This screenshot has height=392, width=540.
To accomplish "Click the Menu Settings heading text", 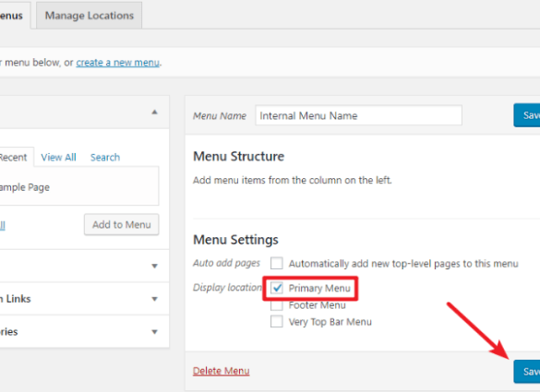I will pyautogui.click(x=235, y=240).
